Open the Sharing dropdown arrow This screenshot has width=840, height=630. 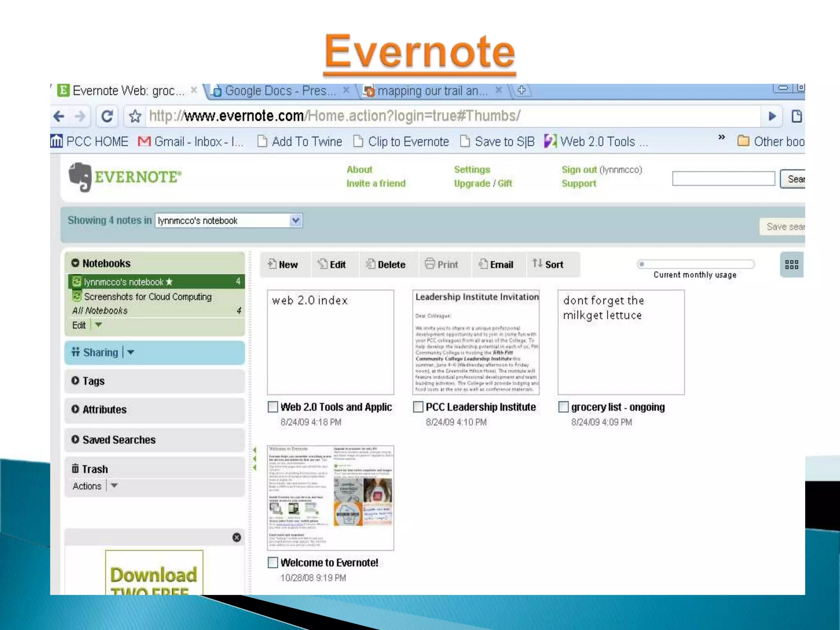coord(130,352)
